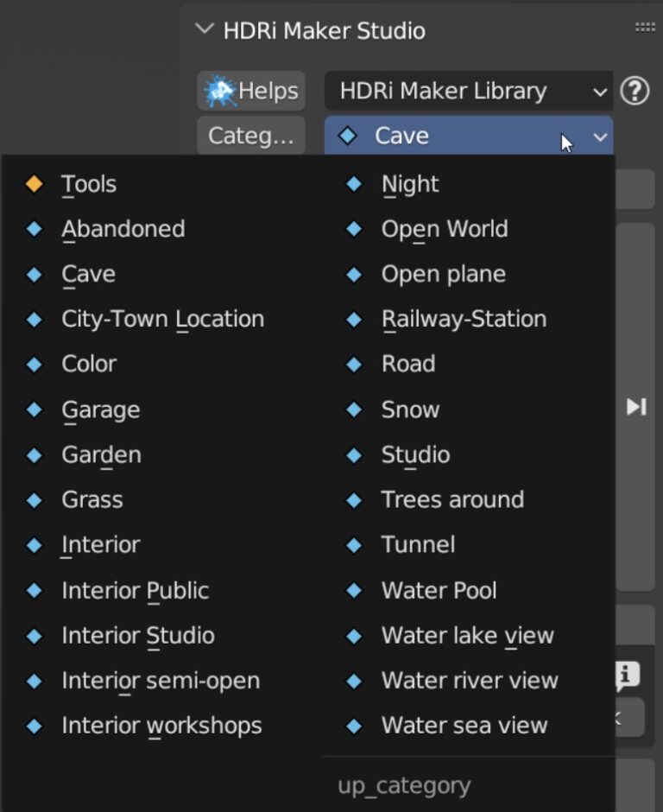The height and width of the screenshot is (812, 663).
Task: Click the dotted grid handle in panel corner
Action: pos(644,26)
